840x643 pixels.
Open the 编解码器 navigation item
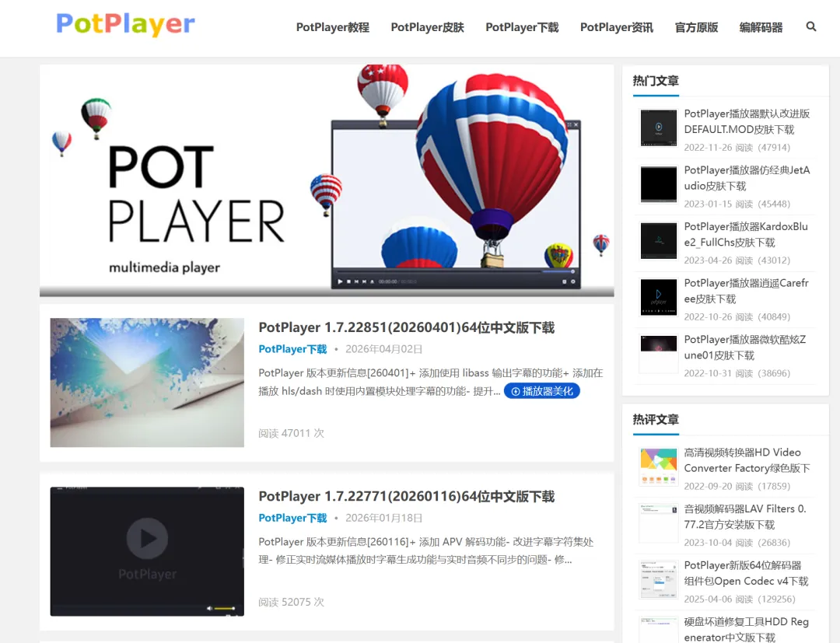761,27
